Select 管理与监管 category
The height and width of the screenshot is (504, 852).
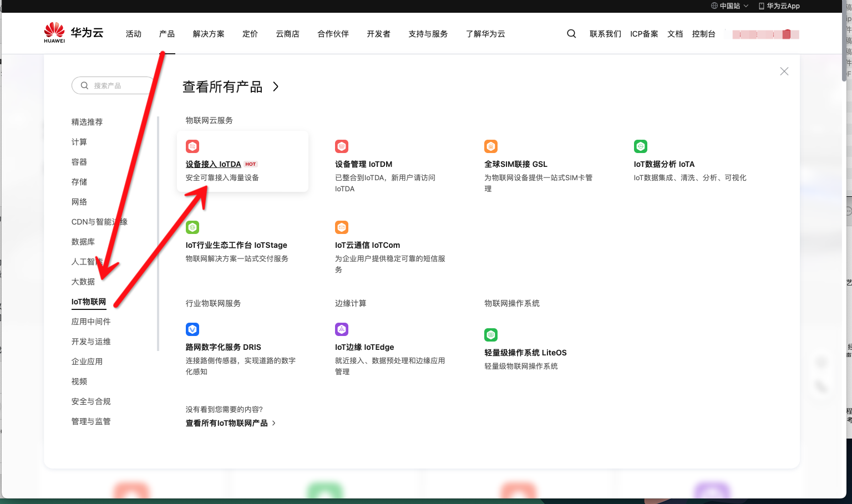91,421
